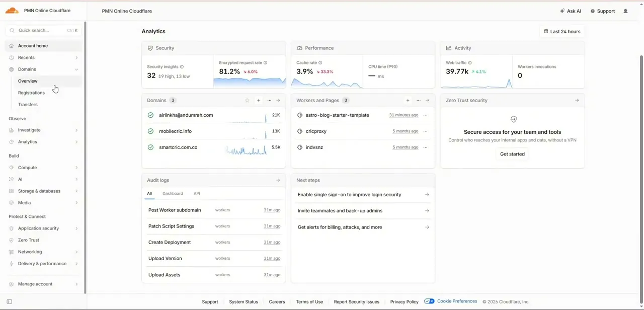Select the All audit log tab
This screenshot has width=644, height=310.
point(149,194)
